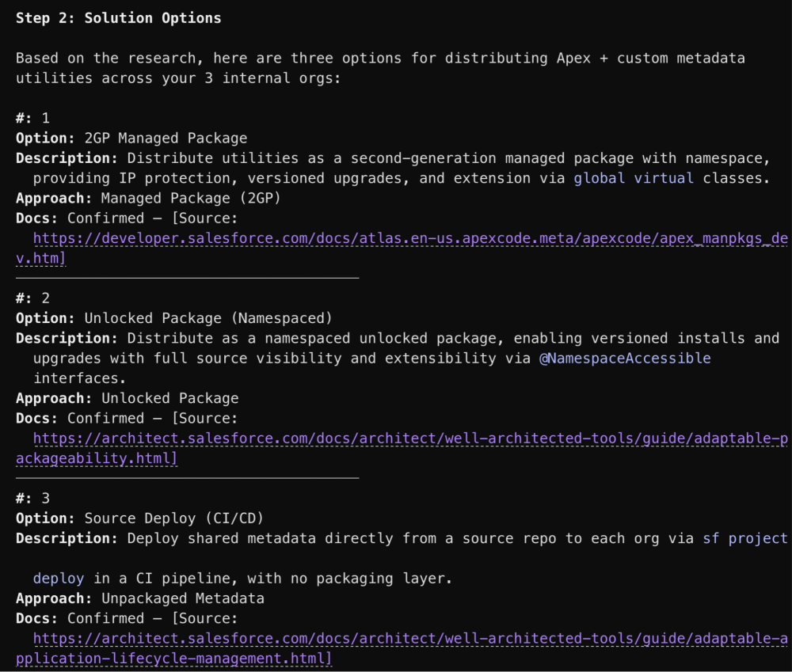Open the adaptable-packageability architect docs link
The width and height of the screenshot is (792, 672).
click(410, 439)
